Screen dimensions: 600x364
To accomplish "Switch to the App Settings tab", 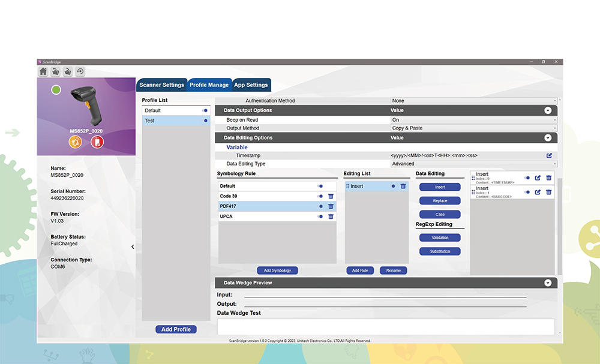I will 251,85.
